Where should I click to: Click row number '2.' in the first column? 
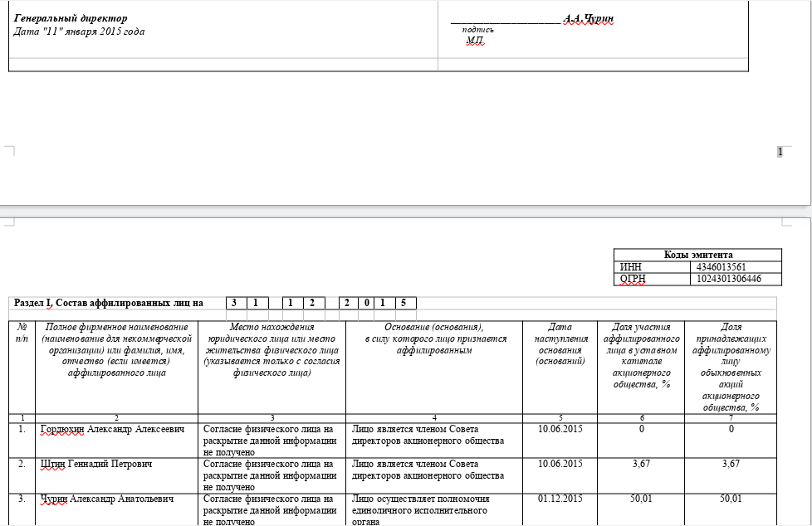[x=22, y=465]
